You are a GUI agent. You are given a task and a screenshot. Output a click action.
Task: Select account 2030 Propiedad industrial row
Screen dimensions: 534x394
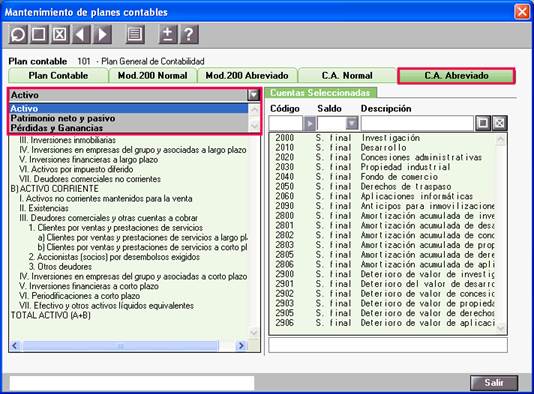click(382, 167)
